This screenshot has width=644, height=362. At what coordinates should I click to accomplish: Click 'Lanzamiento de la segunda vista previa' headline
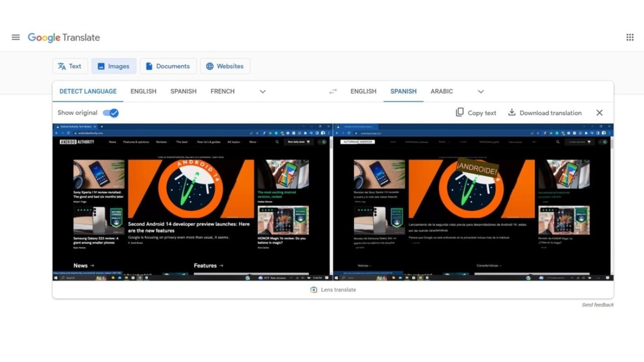click(467, 227)
